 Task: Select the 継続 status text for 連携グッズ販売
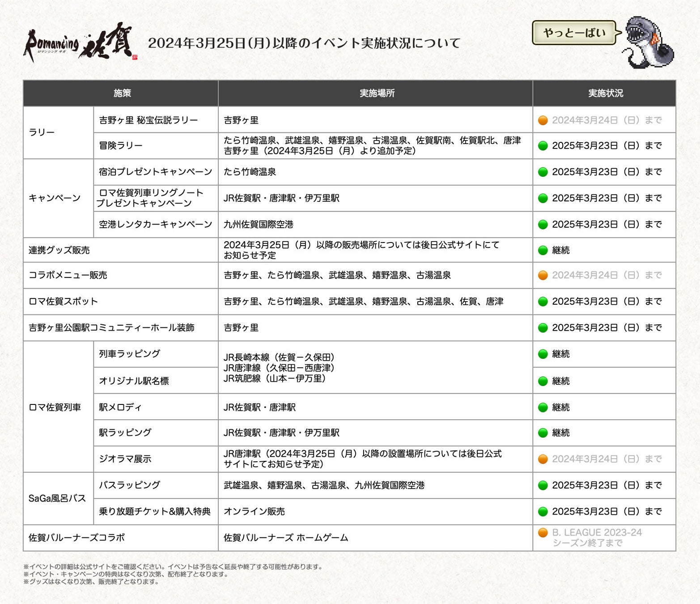(561, 251)
